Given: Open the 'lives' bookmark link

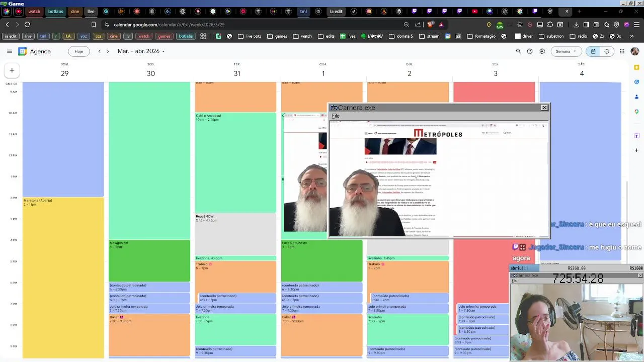Looking at the screenshot, I should pos(348,36).
